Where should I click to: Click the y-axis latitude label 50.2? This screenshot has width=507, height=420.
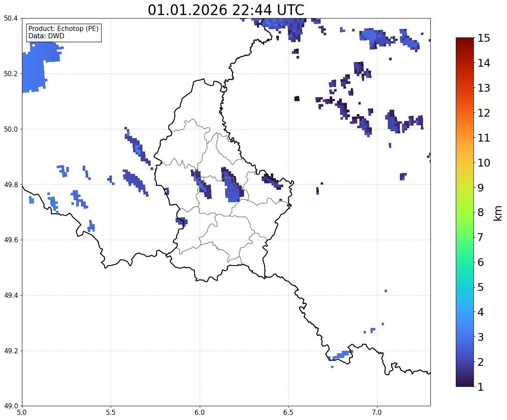pos(10,74)
